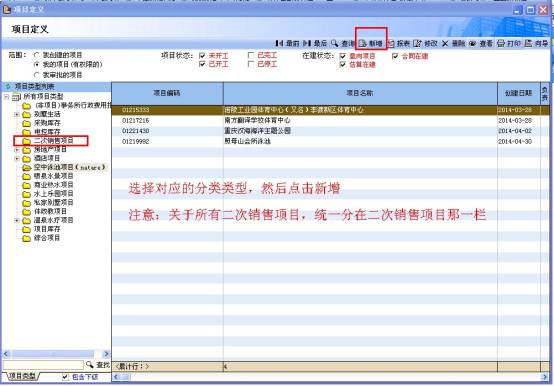554x386 pixels.
Task: Collapse the 所有项目类型 root node
Action: [6, 97]
